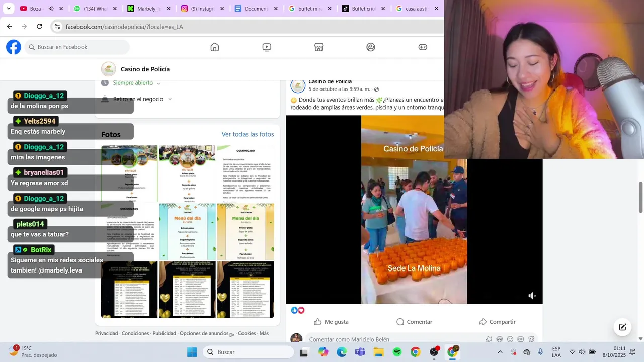Reload the page with the refresh icon
This screenshot has width=644, height=362.
39,26
